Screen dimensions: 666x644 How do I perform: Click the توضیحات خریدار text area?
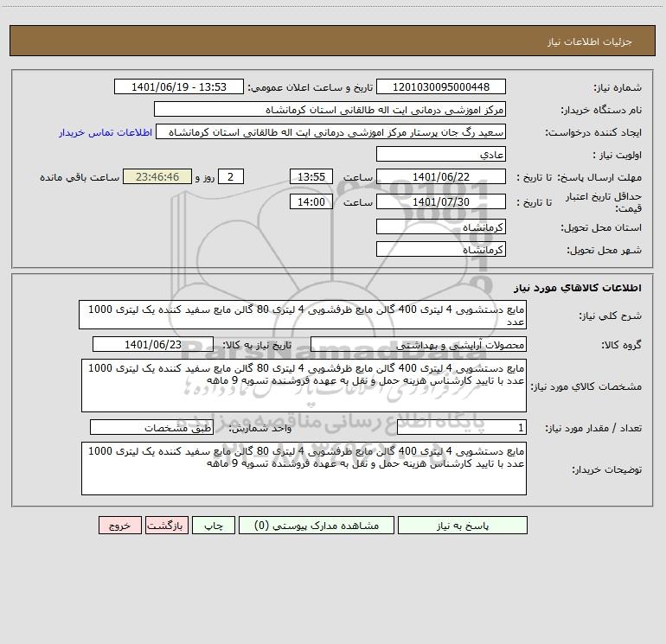click(304, 469)
